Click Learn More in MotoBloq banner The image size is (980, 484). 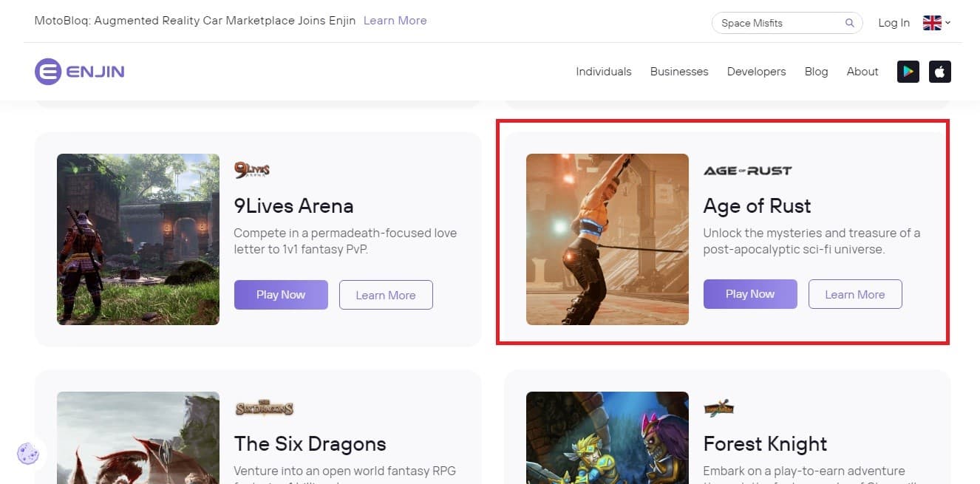tap(395, 20)
